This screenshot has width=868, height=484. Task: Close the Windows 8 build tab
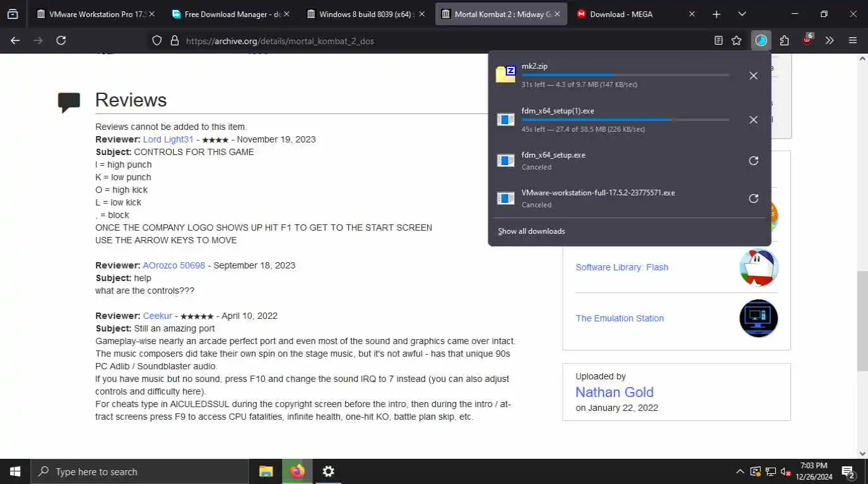click(422, 14)
